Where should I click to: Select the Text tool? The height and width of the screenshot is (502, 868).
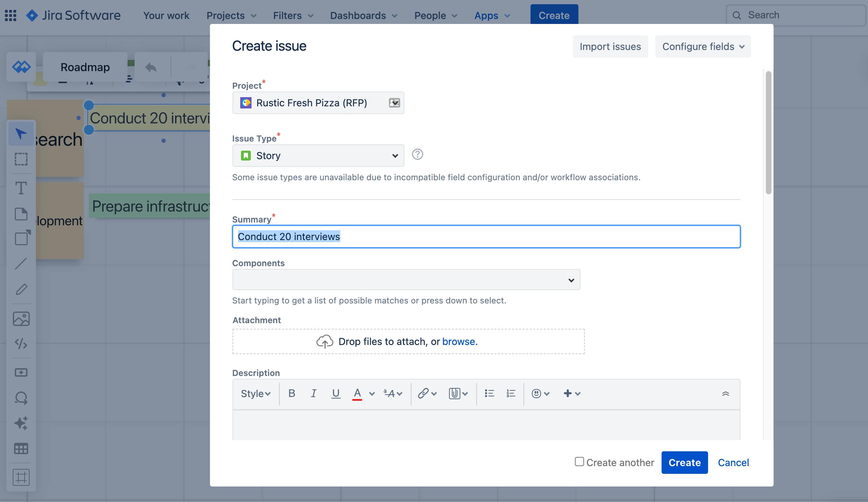click(x=21, y=188)
